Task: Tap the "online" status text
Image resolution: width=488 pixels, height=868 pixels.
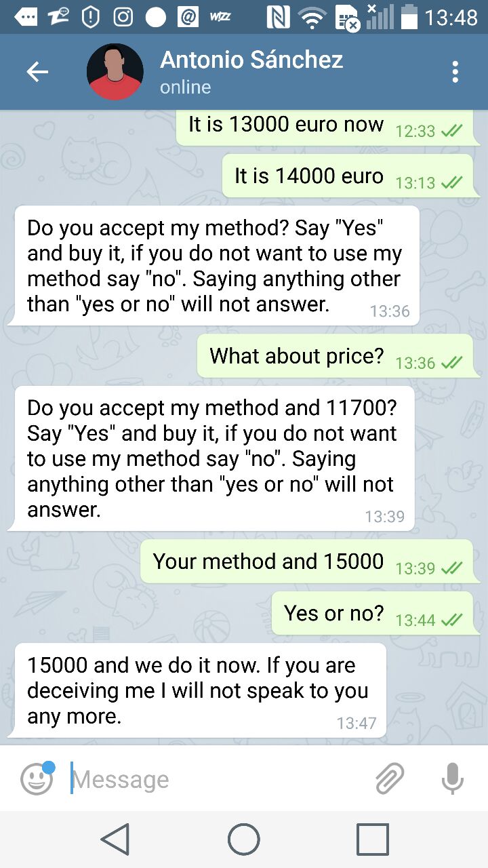Action: click(185, 87)
